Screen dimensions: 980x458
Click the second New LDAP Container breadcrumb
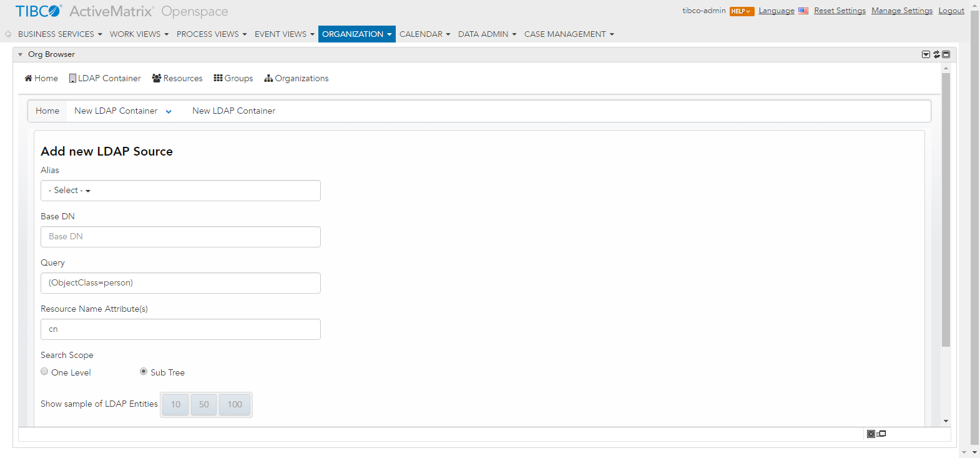click(234, 111)
